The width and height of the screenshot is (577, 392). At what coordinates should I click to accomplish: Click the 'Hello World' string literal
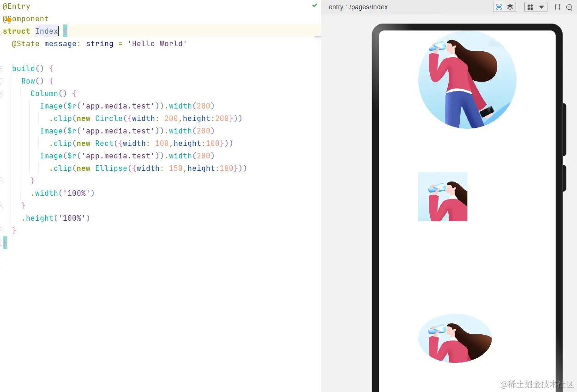click(157, 44)
